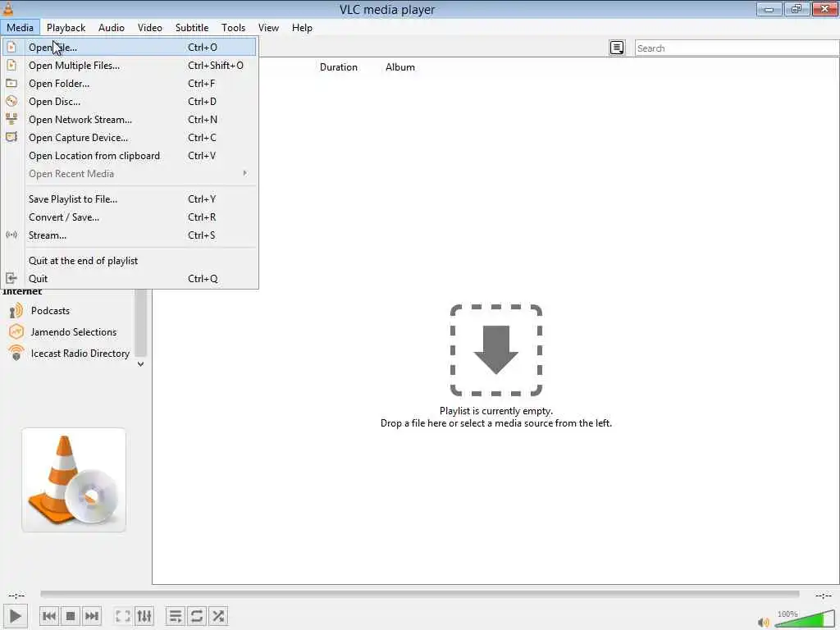
Task: Toggle fullscreen video mode
Action: [x=123, y=616]
